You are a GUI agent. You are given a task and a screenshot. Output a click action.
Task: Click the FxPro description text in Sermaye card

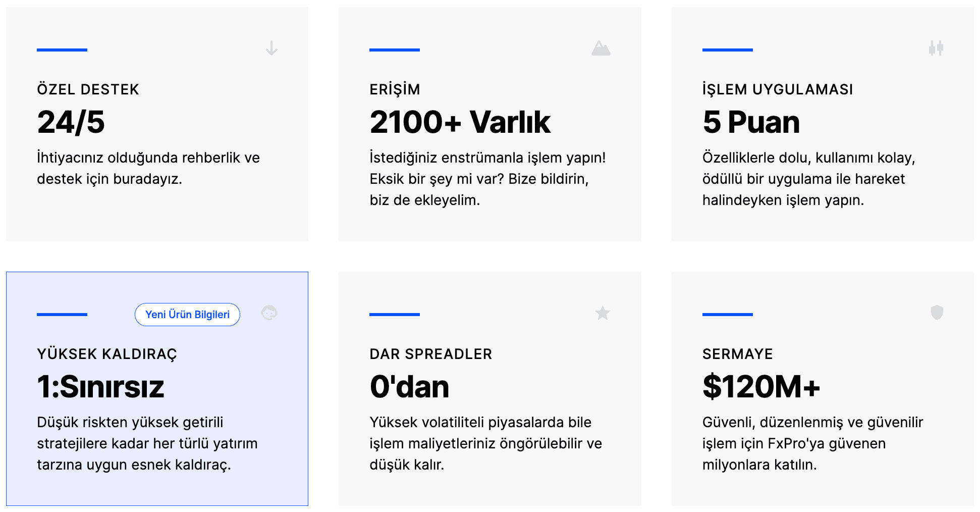pos(812,443)
